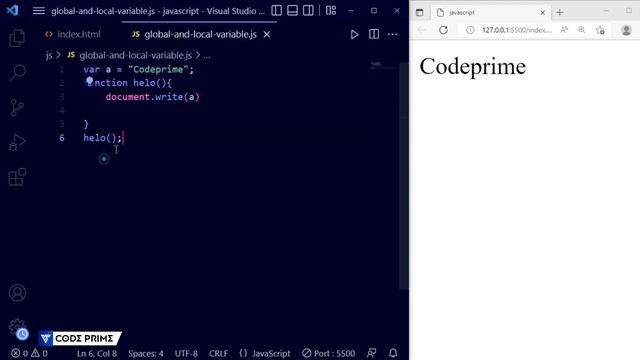
Task: Open Run and Debug view
Action: click(x=17, y=142)
